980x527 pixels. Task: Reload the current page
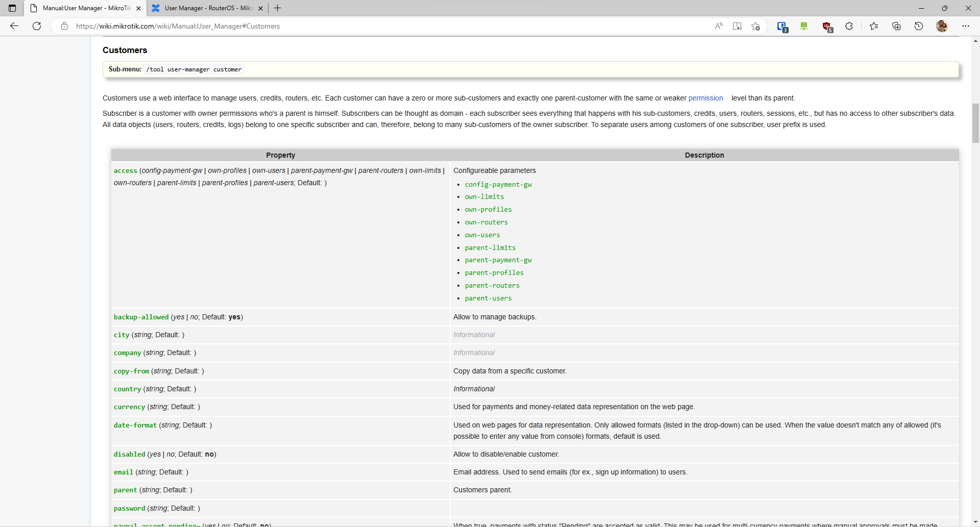pyautogui.click(x=36, y=26)
